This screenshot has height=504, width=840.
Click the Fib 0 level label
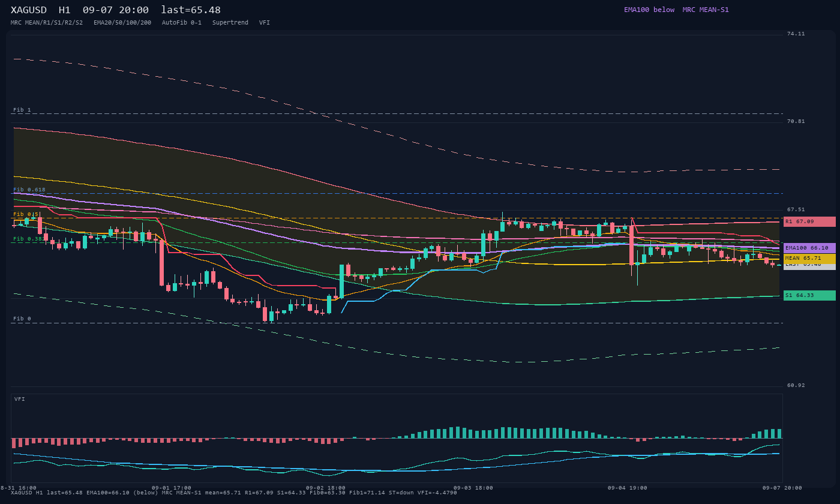pyautogui.click(x=22, y=319)
